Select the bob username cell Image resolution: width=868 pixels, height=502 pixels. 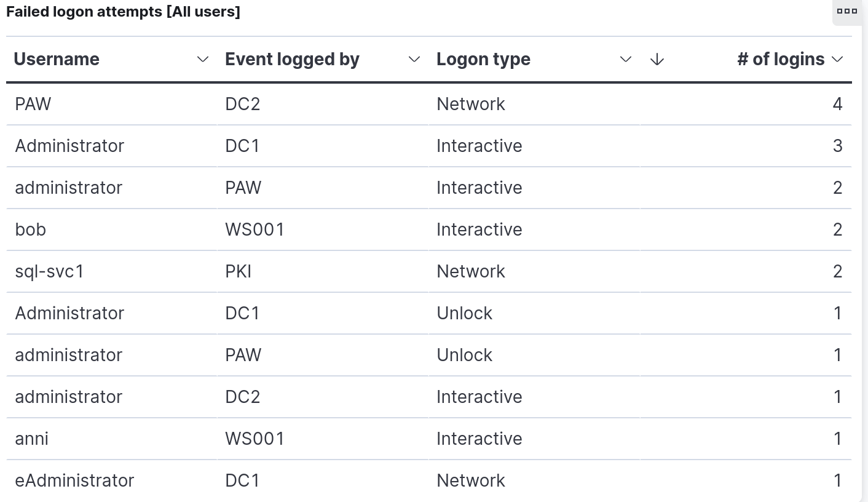coord(111,229)
